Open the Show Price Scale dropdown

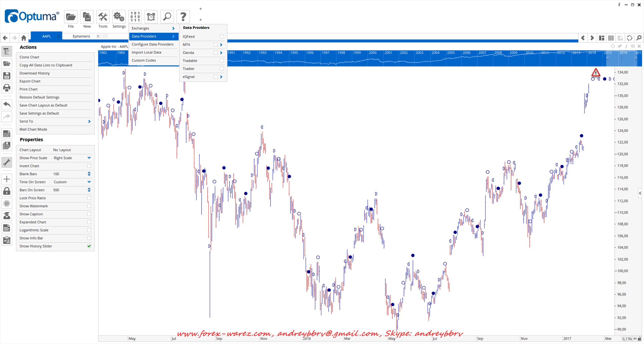89,158
